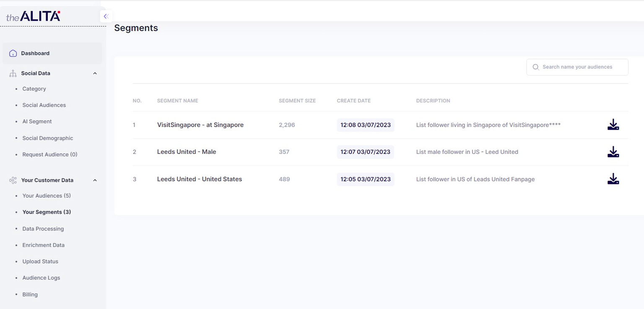Image resolution: width=644 pixels, height=309 pixels.
Task: Click the SEGMENT NAME column header
Action: (x=178, y=101)
